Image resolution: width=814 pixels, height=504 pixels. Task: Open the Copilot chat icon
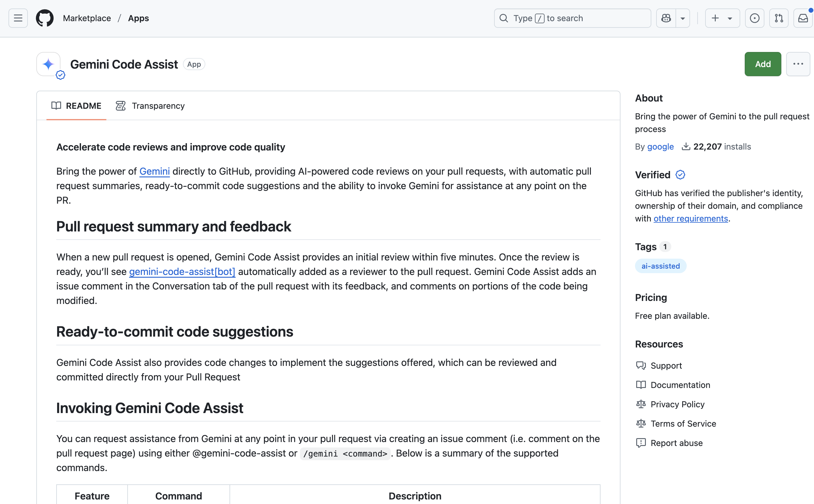[666, 18]
